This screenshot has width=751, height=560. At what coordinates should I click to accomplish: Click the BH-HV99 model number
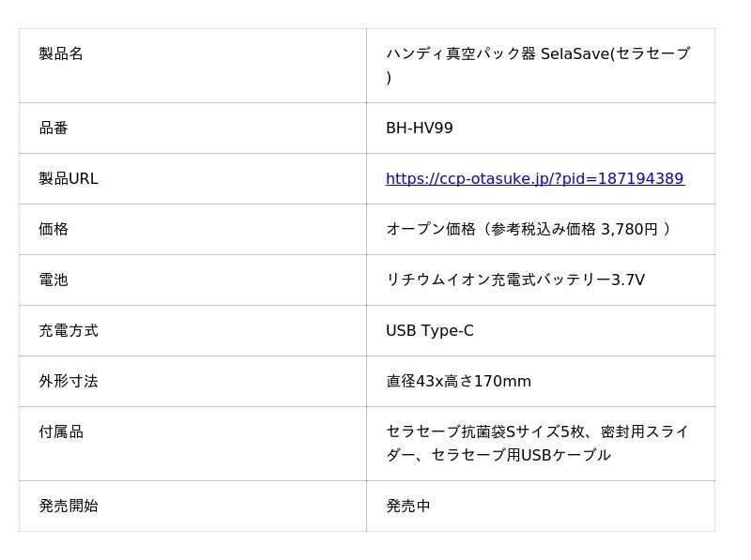(x=419, y=128)
